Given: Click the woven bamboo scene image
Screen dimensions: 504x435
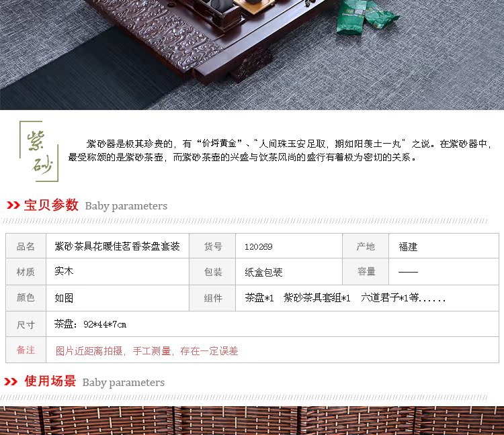Looking at the screenshot, I should pyautogui.click(x=252, y=420).
